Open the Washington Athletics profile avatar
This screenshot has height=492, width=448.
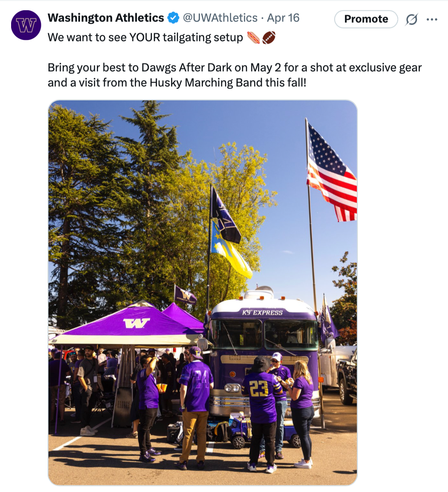tap(26, 25)
